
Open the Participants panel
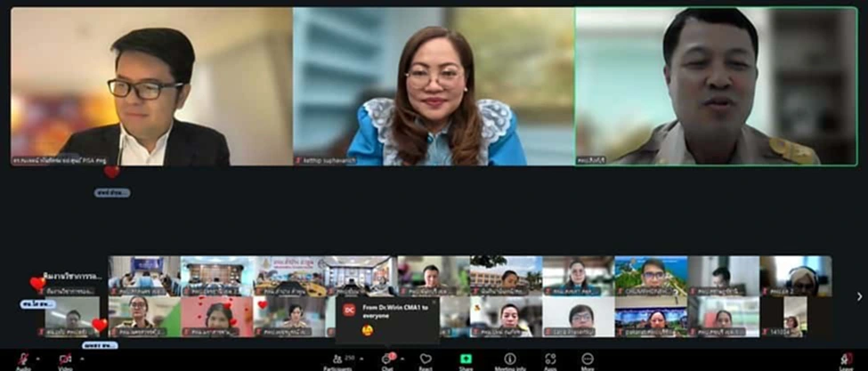[x=339, y=359]
